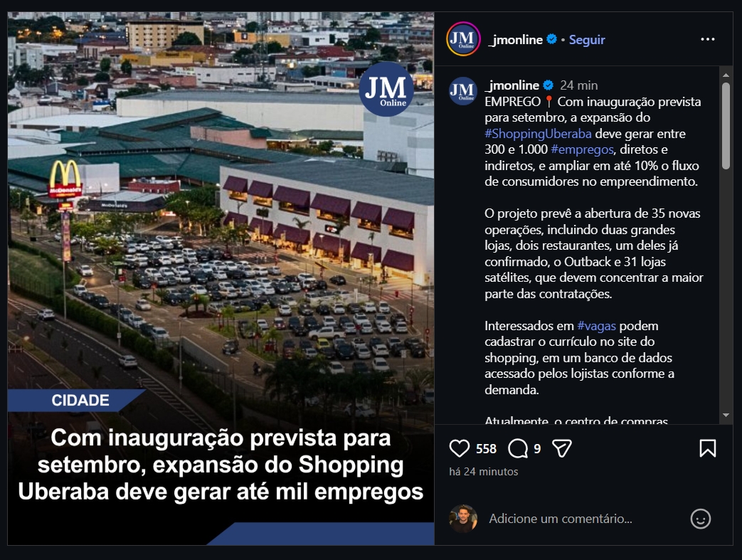This screenshot has height=560, width=742.
Task: Like the post with the heart icon
Action: tap(459, 448)
